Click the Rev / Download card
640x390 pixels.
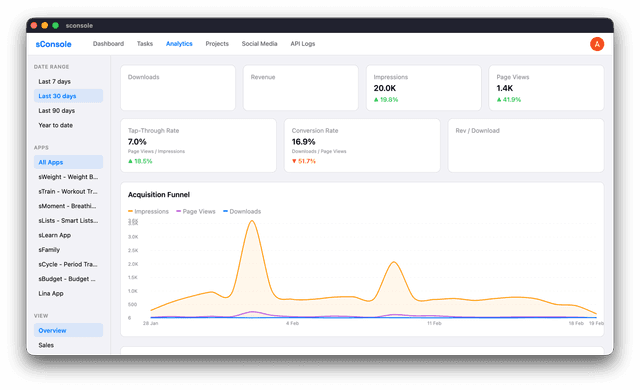[x=526, y=145]
